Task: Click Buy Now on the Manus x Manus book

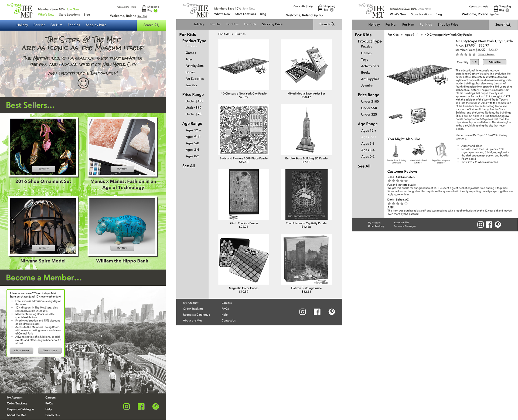Action: [122, 169]
